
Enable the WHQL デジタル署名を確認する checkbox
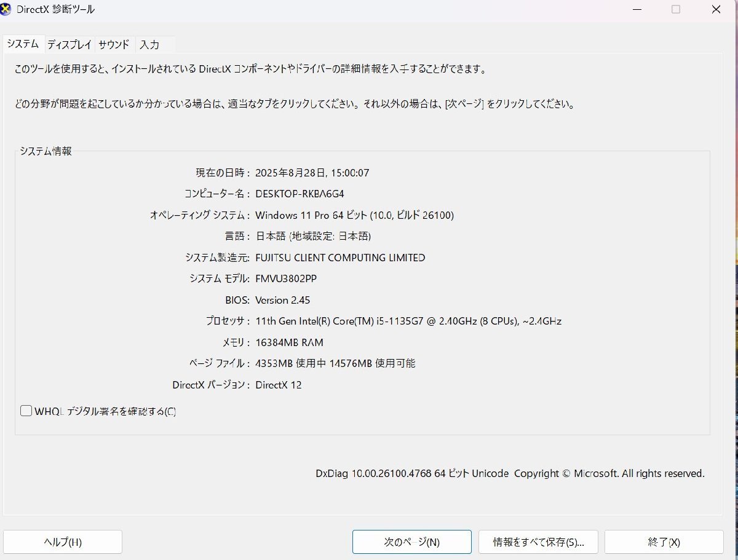(25, 410)
